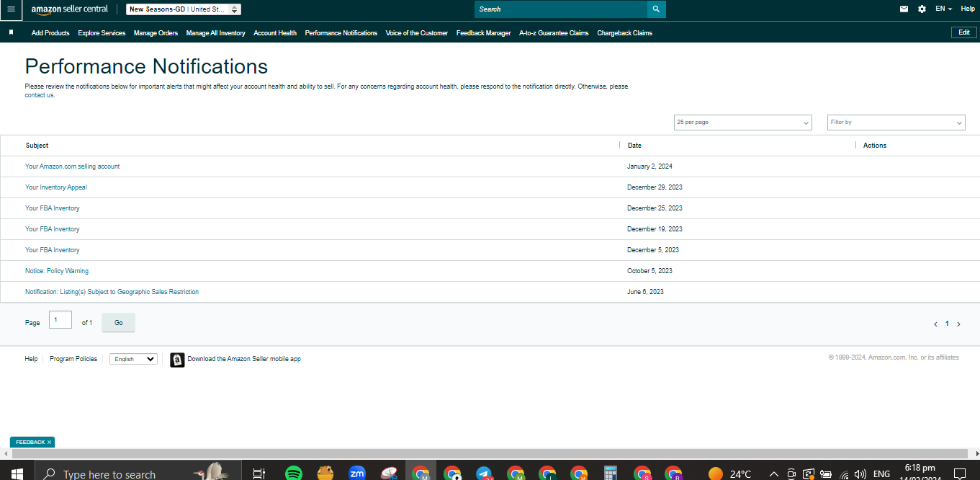Click the June 6, 2023 date cell
Screen dimensions: 980x480
pos(645,292)
